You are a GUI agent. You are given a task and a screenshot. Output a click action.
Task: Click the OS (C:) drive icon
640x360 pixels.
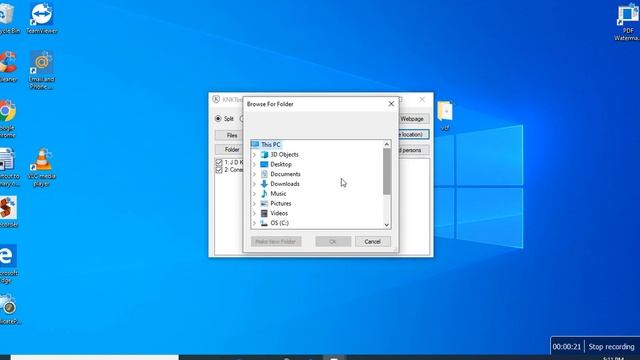pos(264,223)
